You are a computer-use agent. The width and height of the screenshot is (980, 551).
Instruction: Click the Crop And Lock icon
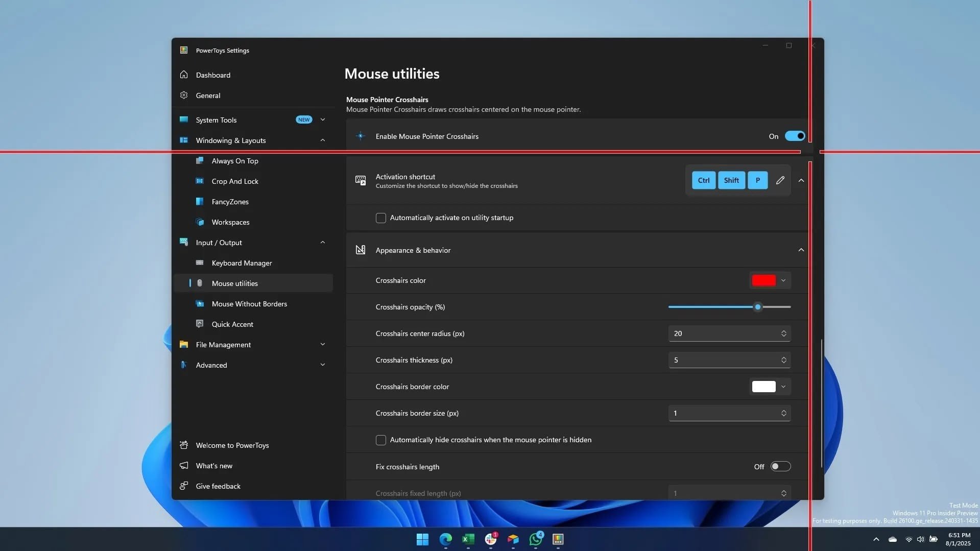coord(200,181)
